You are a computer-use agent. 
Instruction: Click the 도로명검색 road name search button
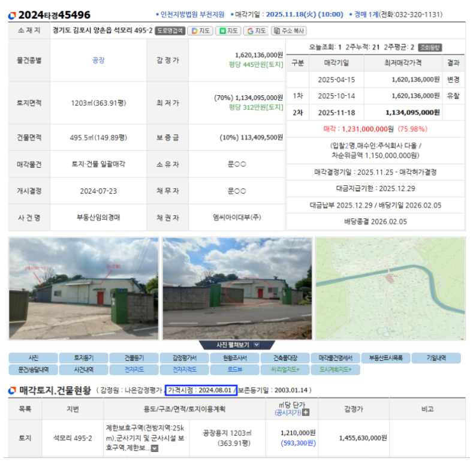(x=170, y=31)
